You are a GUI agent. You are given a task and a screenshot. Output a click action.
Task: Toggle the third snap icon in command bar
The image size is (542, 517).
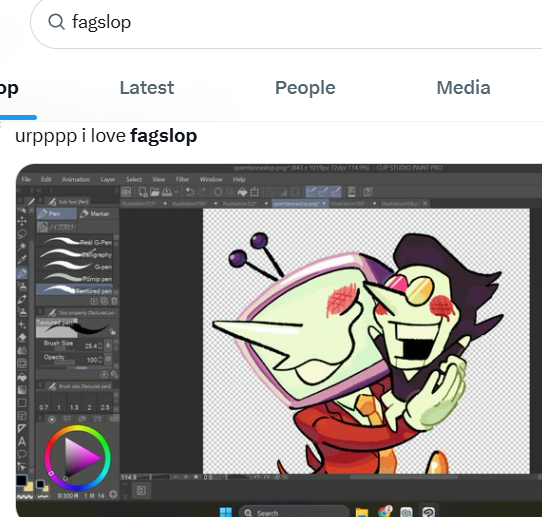coord(336,192)
